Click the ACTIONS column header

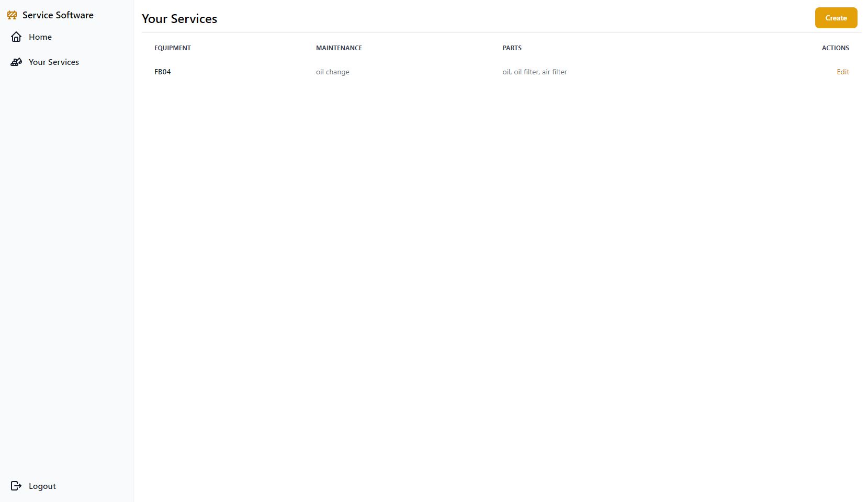click(x=835, y=48)
